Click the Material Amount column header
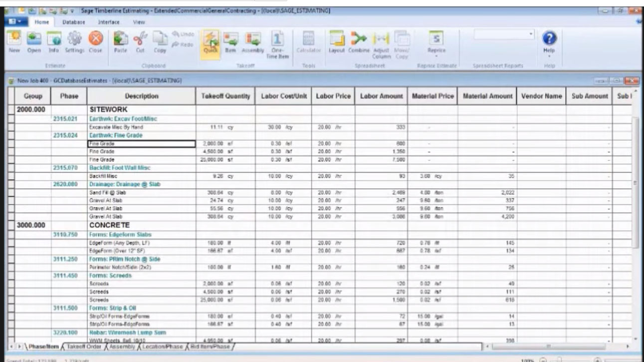 point(486,96)
